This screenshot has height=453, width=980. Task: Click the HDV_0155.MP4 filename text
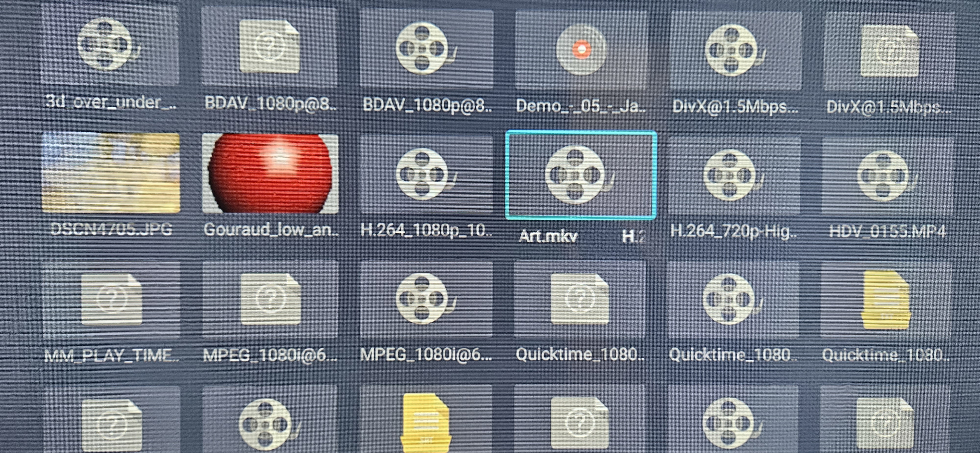click(887, 231)
